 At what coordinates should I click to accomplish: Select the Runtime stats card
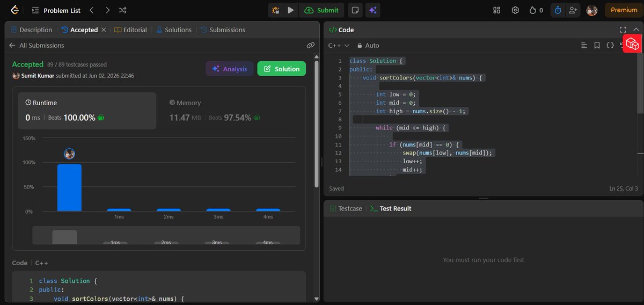pos(87,111)
